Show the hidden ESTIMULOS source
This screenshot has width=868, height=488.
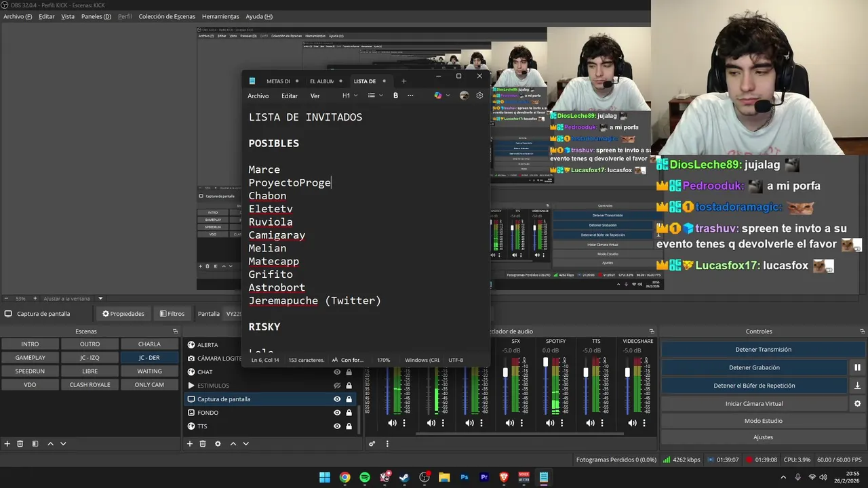pos(337,386)
